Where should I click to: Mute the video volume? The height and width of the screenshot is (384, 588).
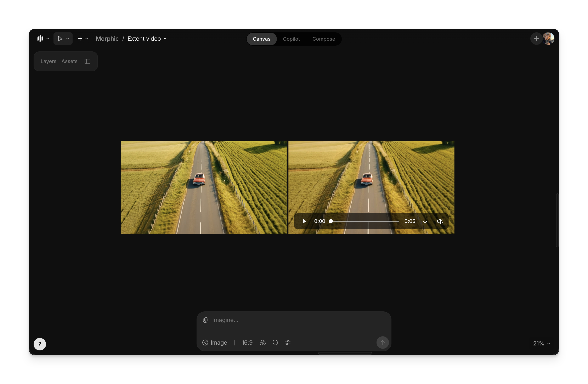(440, 221)
